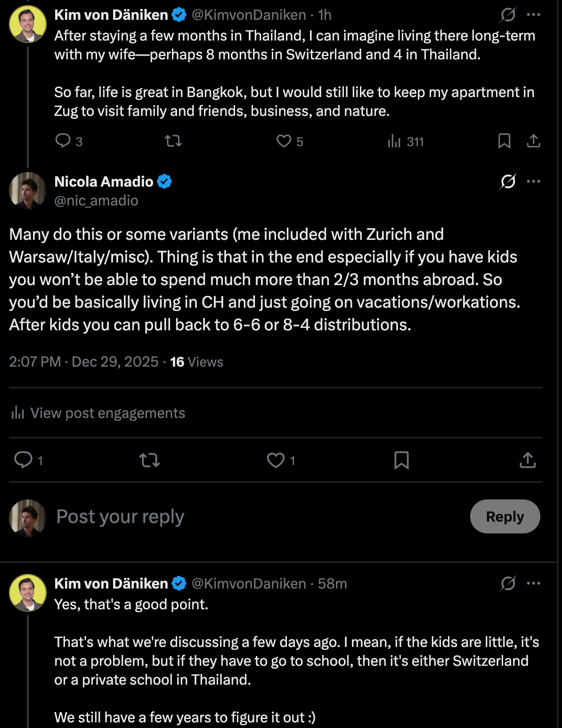Bookmark Kim's original Thailand post
562x728 pixels.
click(504, 141)
